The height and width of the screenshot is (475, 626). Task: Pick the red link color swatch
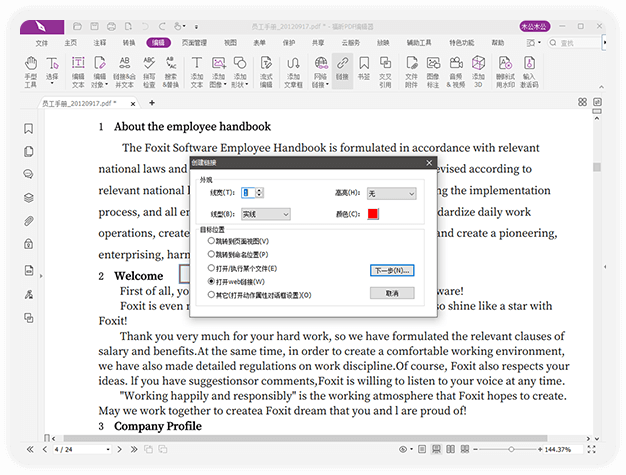373,214
